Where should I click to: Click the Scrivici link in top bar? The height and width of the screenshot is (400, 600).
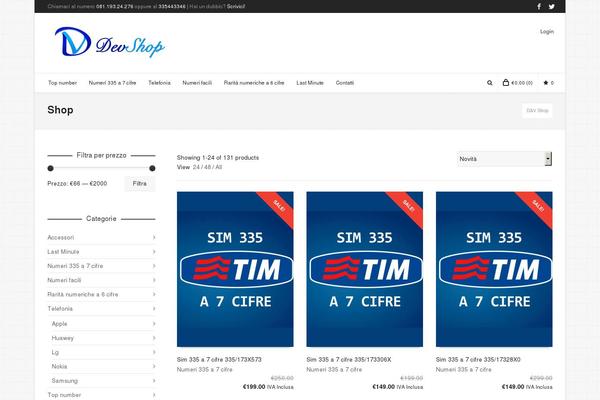click(236, 7)
